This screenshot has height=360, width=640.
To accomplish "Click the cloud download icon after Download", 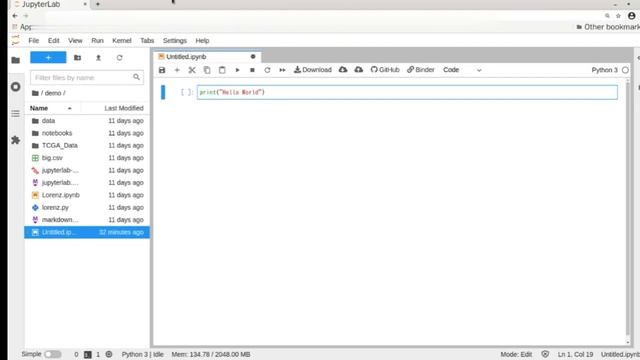I will tap(343, 70).
